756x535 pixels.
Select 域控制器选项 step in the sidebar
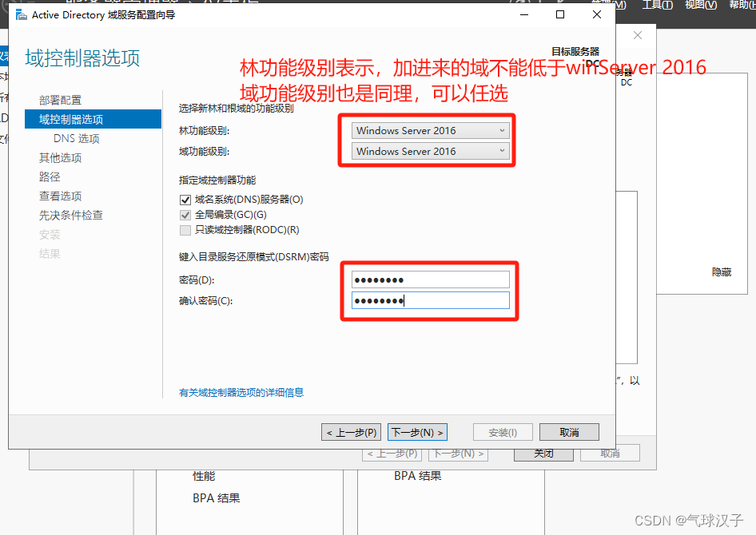(93, 119)
